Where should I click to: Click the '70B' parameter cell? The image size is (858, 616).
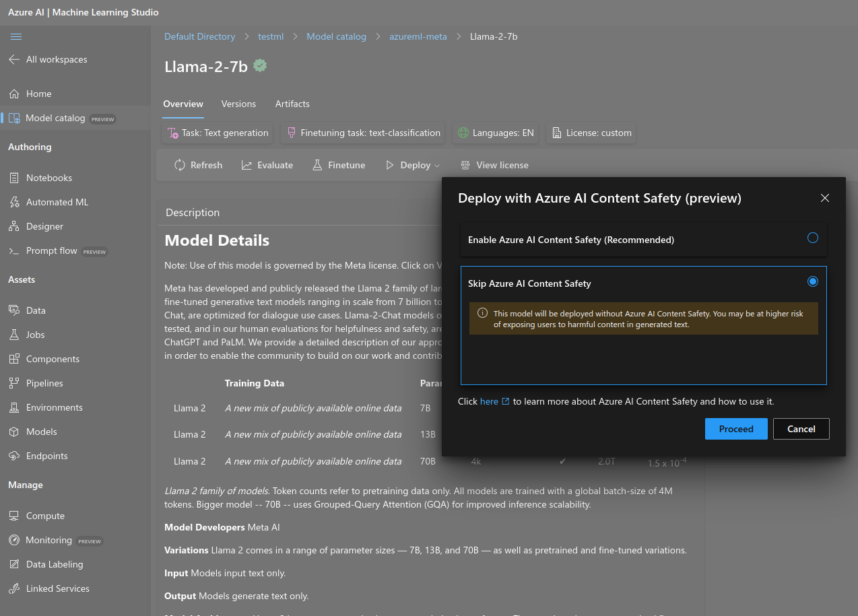click(x=428, y=461)
